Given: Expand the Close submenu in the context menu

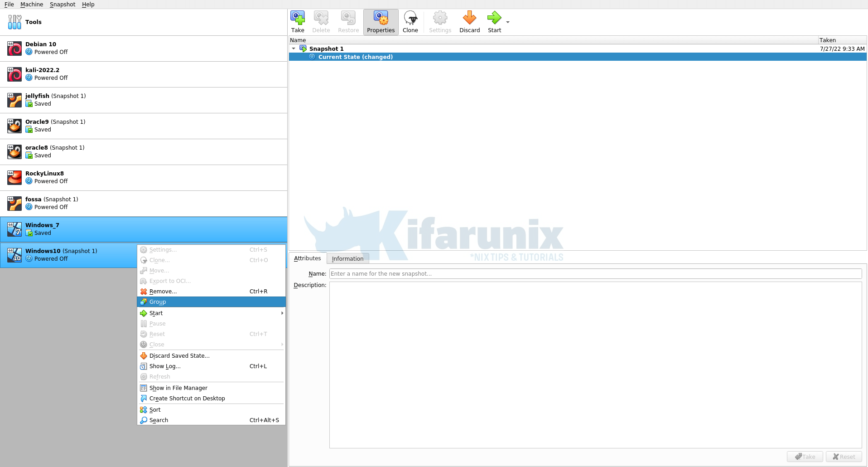Looking at the screenshot, I should coord(281,344).
